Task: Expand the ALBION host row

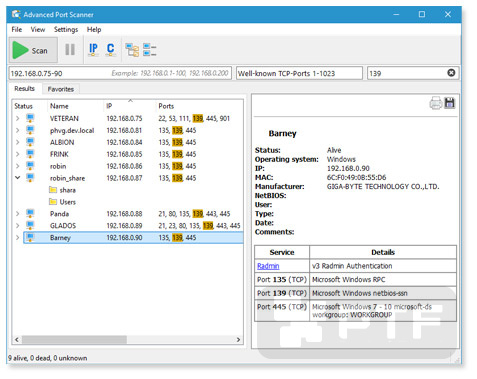Action: tap(18, 142)
